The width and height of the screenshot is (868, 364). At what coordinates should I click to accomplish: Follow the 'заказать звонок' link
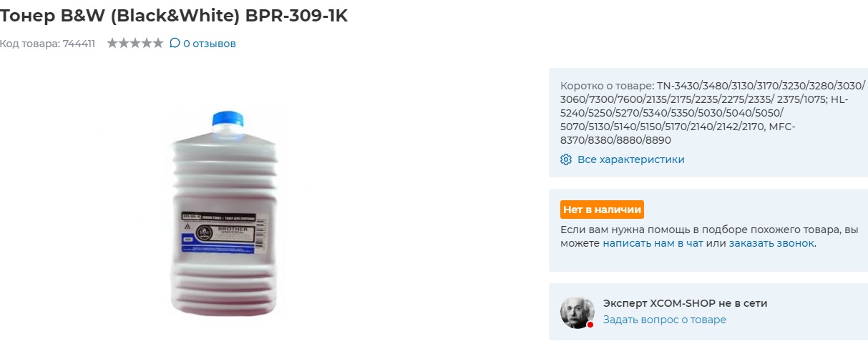click(x=771, y=243)
